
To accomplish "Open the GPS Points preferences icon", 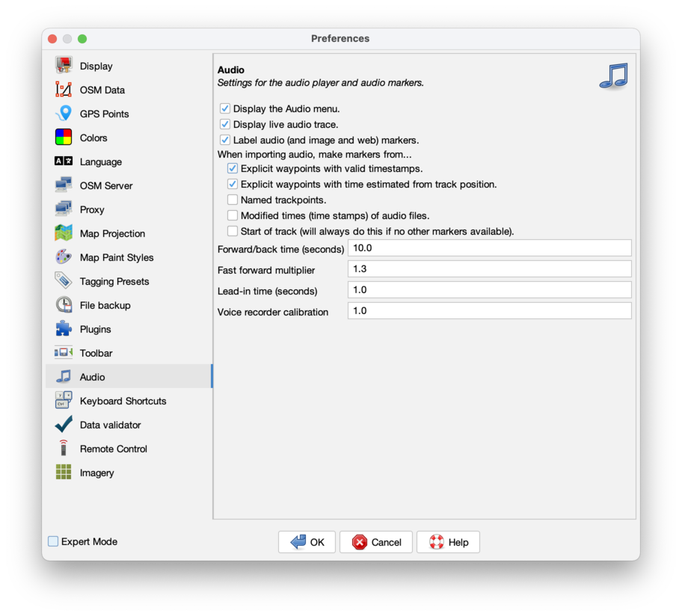I will tap(64, 114).
